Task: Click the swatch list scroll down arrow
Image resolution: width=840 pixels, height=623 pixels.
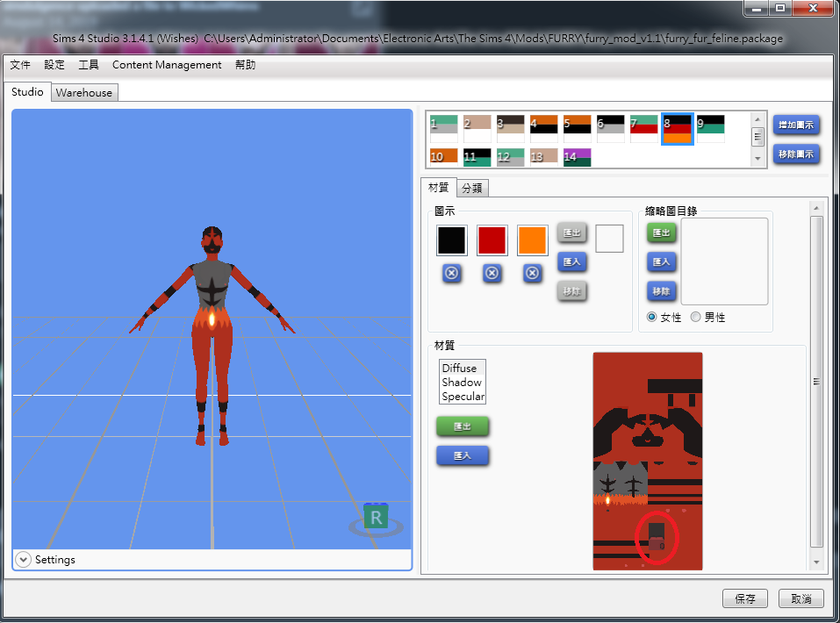Action: tap(757, 159)
